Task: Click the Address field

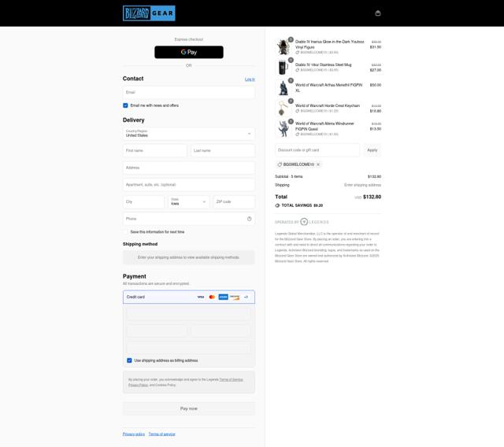Action: coord(189,168)
